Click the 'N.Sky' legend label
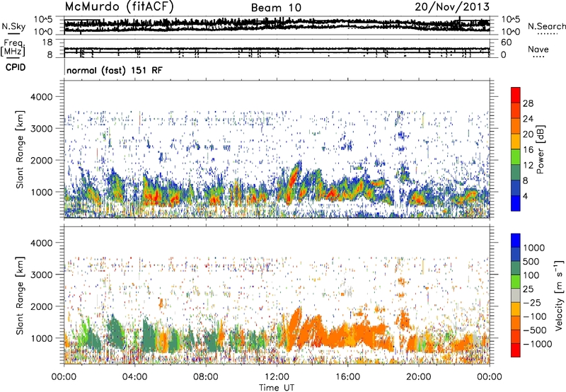Screen dimensions: 566x392 13,26
